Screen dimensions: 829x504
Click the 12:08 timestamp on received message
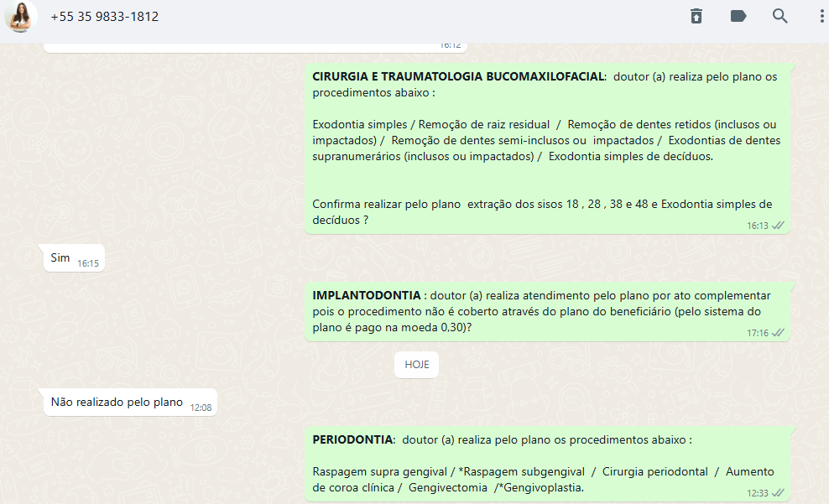point(201,408)
